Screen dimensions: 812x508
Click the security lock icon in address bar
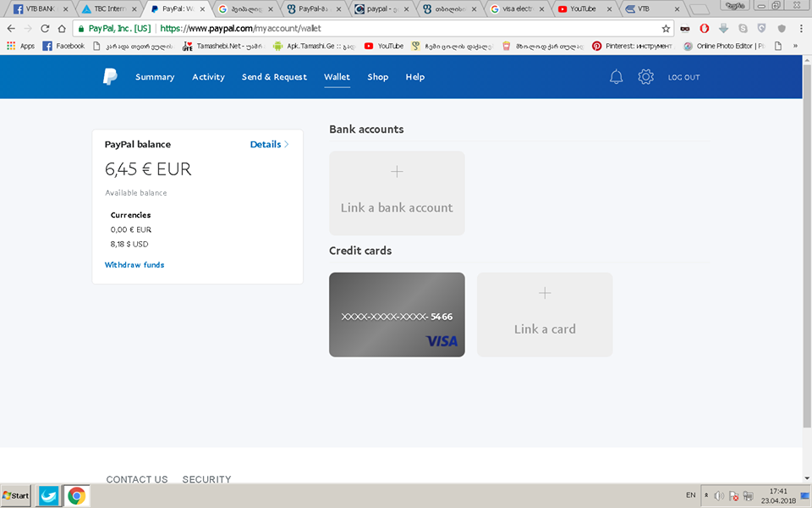click(x=81, y=29)
